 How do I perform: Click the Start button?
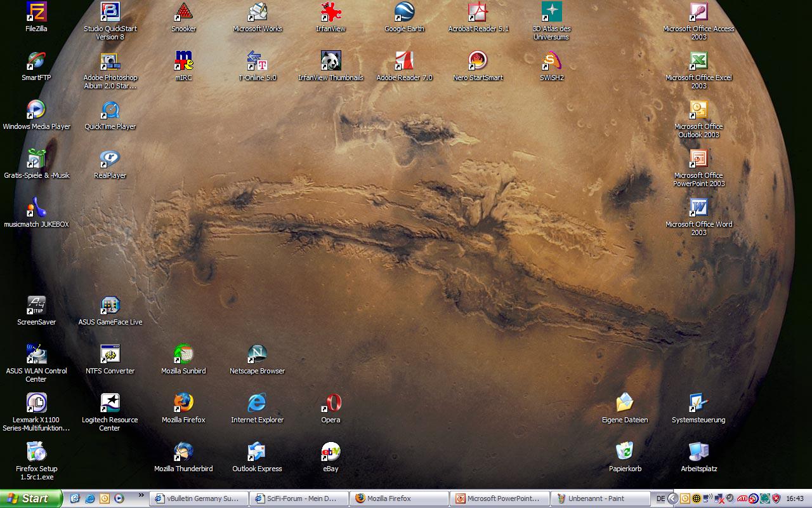(x=30, y=499)
